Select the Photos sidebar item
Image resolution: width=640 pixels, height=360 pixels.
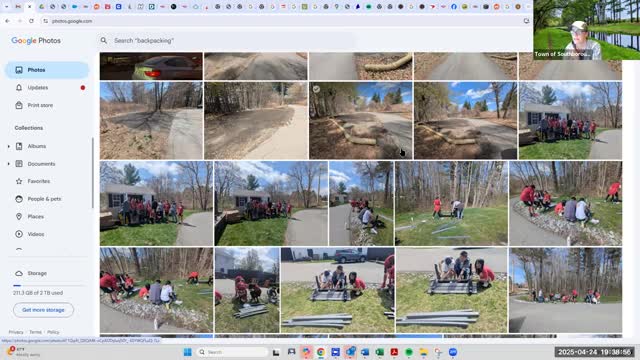click(47, 70)
